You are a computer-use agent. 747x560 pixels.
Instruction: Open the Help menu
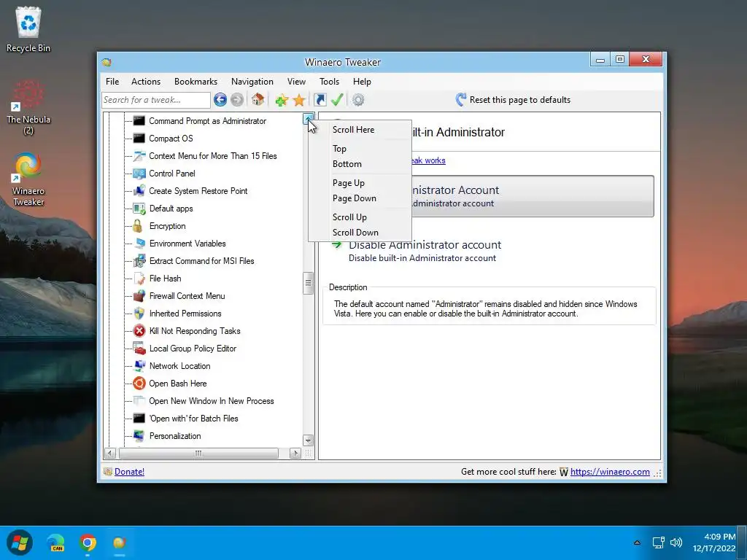[x=362, y=82]
